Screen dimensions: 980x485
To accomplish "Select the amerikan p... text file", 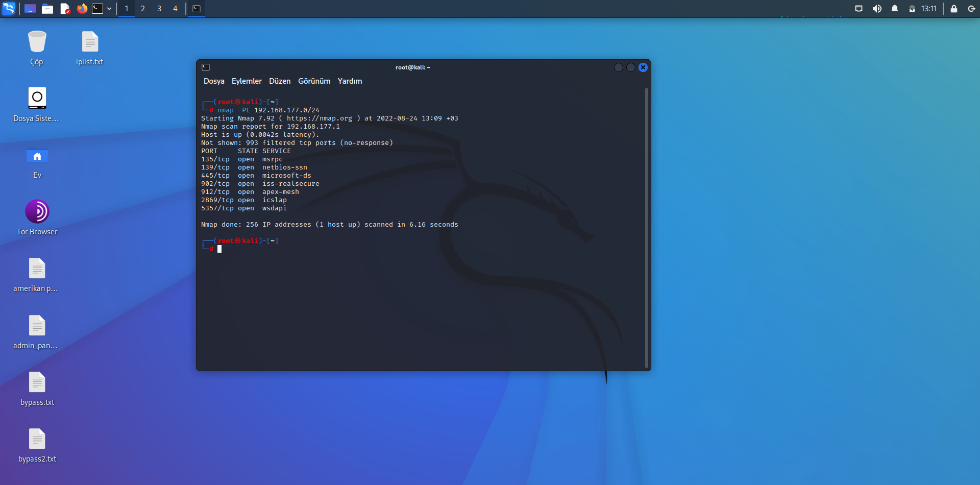I will (x=37, y=275).
